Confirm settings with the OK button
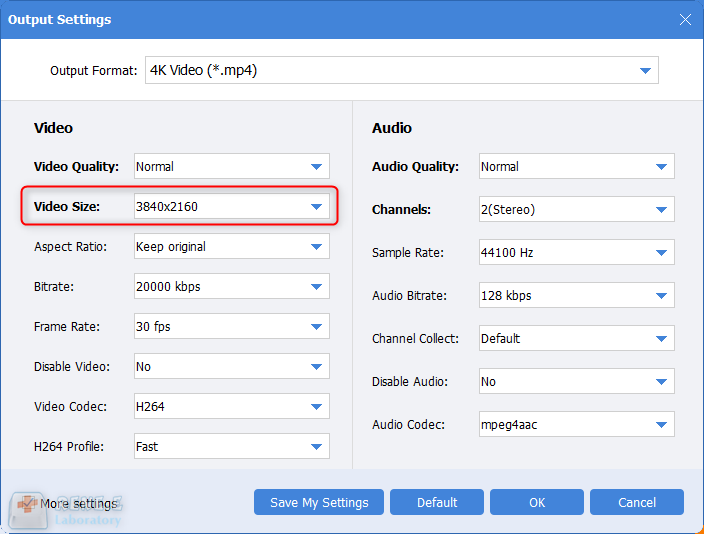The image size is (704, 534). point(537,502)
